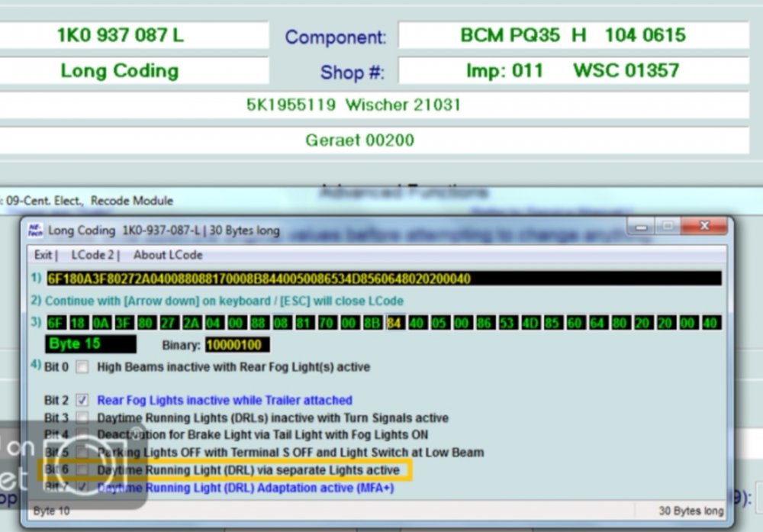
Task: Open the LCode 2 menu
Action: tap(92, 255)
